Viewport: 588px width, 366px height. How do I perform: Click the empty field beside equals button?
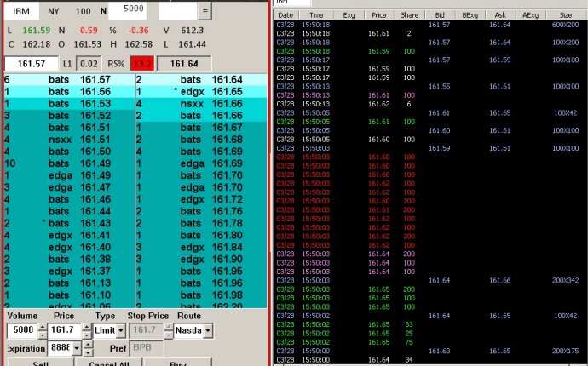pos(178,11)
